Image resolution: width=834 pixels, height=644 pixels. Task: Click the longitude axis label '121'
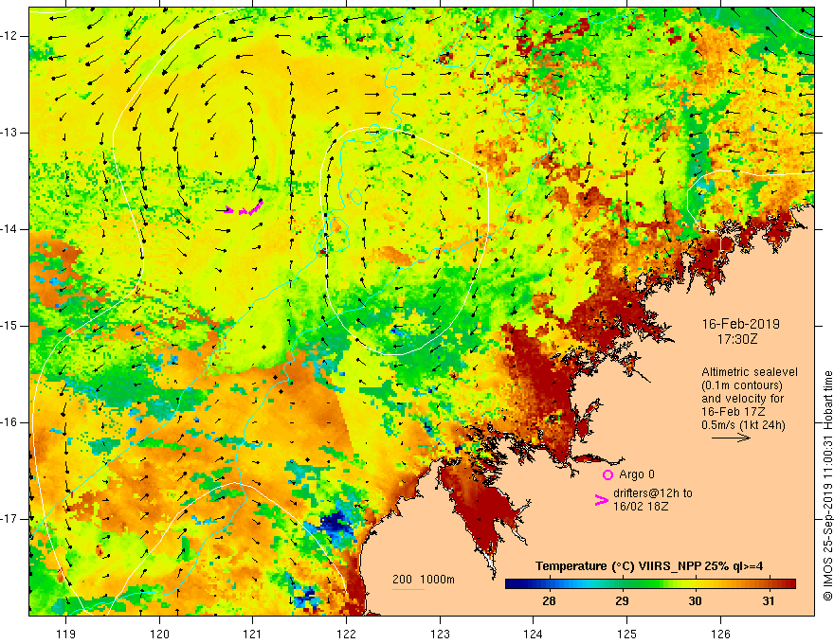pos(253,634)
